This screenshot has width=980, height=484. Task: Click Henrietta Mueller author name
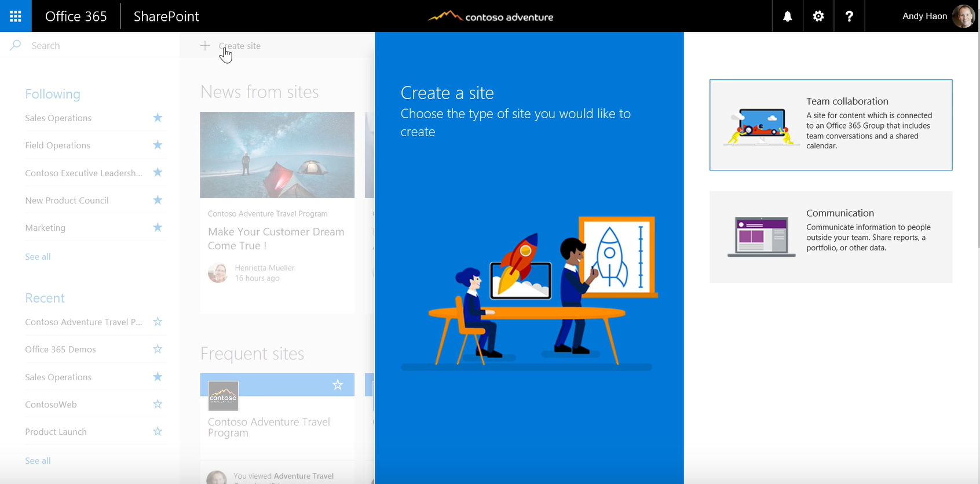click(265, 268)
